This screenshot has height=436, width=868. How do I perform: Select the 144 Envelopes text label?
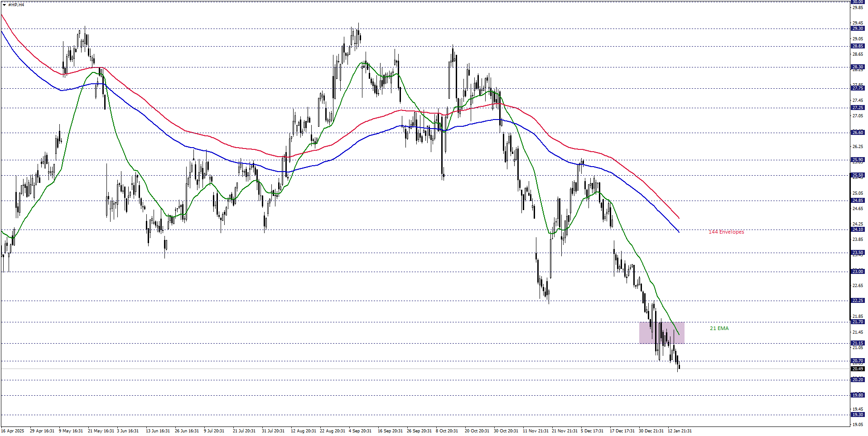(726, 232)
